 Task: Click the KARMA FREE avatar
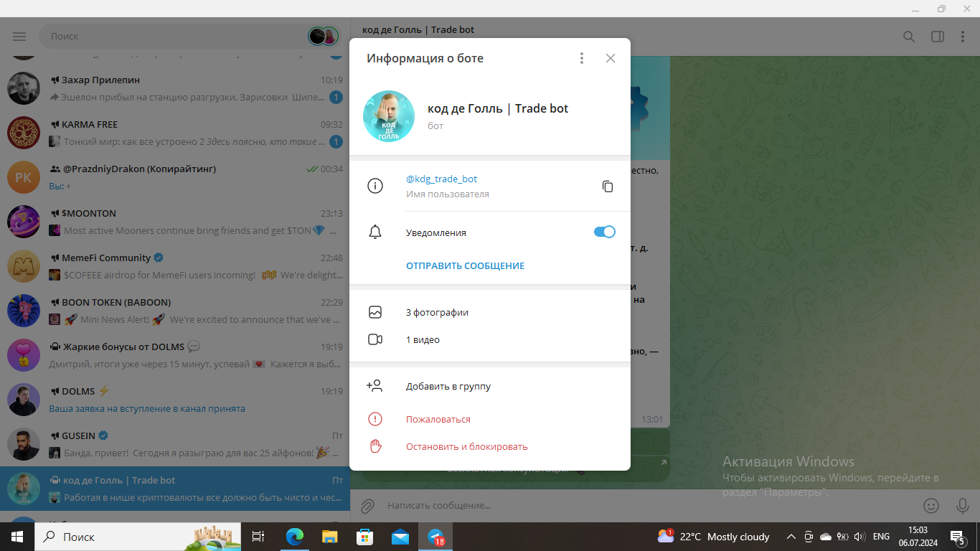[x=24, y=133]
